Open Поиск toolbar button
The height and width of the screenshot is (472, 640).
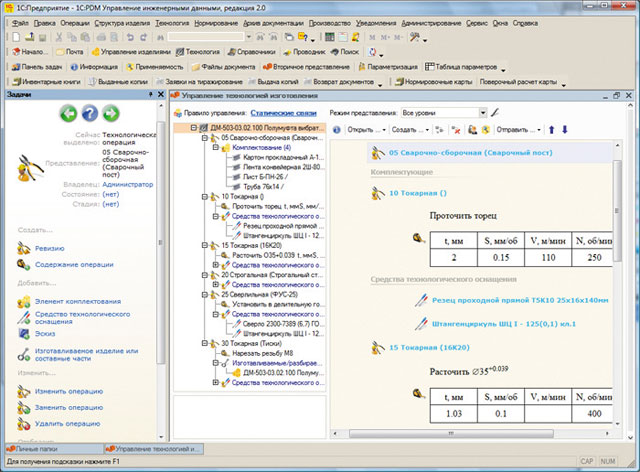coord(345,52)
